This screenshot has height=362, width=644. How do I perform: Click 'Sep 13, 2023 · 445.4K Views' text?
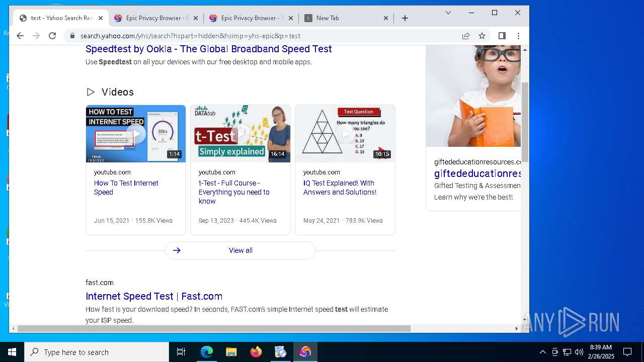[x=237, y=221]
